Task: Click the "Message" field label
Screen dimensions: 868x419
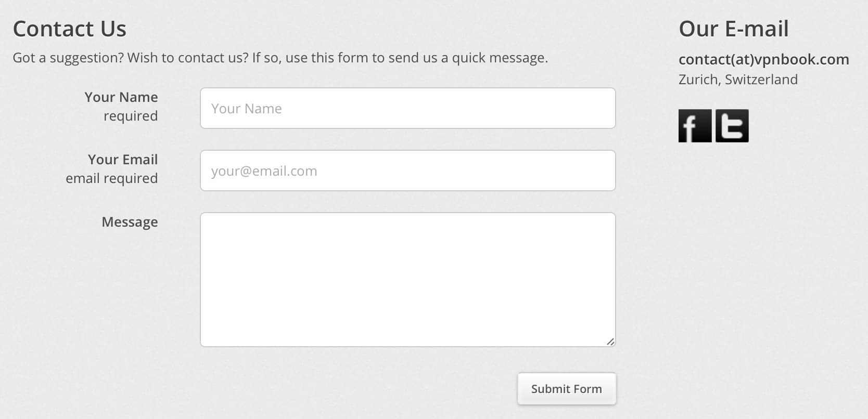Action: click(130, 222)
